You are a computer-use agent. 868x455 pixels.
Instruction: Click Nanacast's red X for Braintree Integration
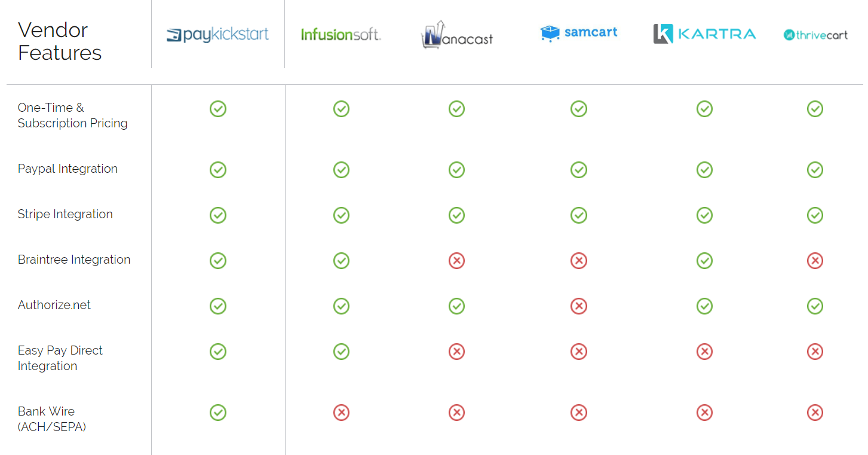click(x=456, y=261)
